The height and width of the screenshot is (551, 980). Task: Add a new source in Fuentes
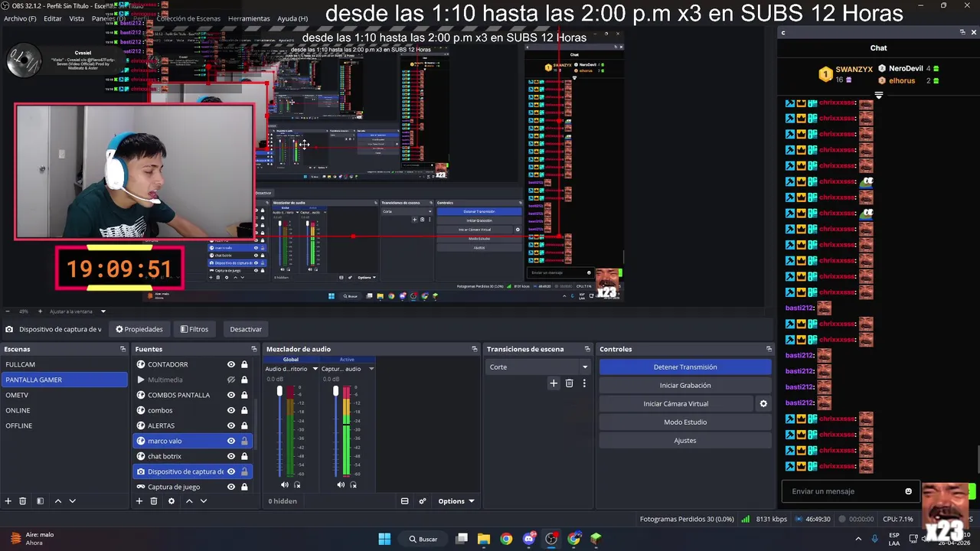pyautogui.click(x=139, y=501)
